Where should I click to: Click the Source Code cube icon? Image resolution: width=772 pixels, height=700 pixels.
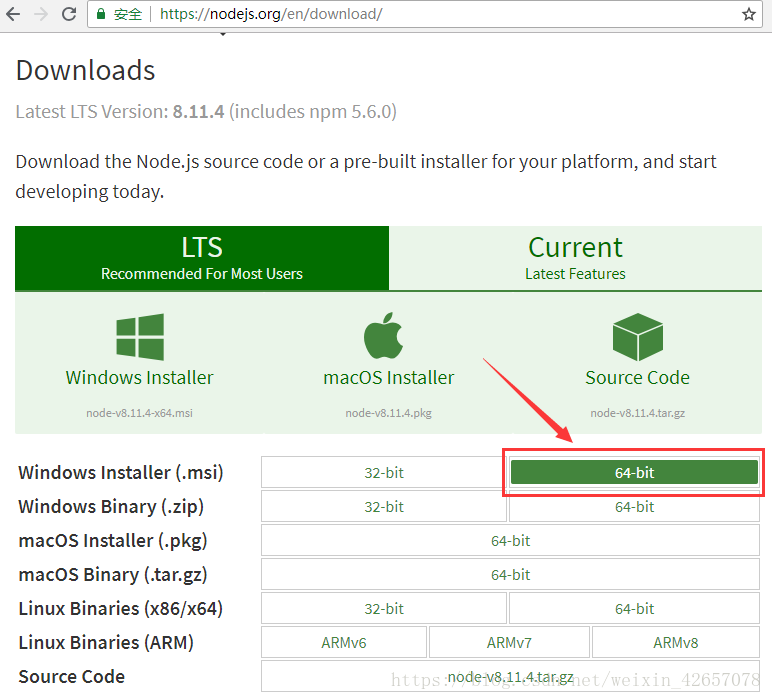(638, 337)
